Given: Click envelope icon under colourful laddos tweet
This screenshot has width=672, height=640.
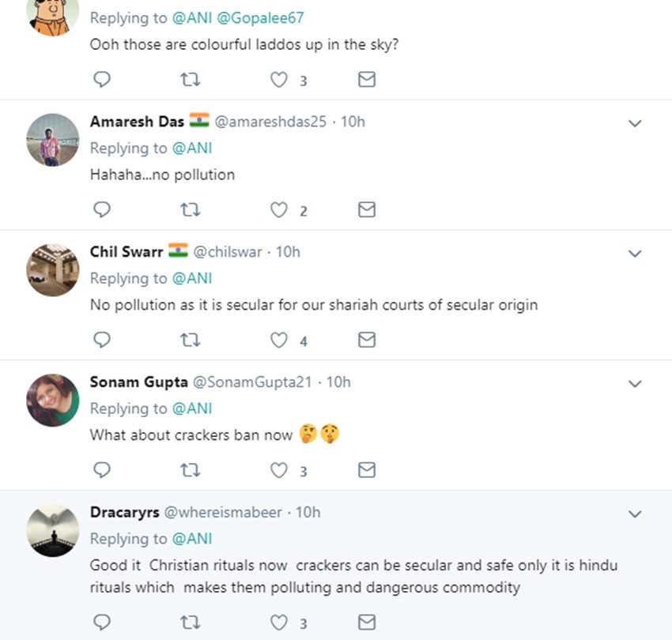Looking at the screenshot, I should [367, 79].
